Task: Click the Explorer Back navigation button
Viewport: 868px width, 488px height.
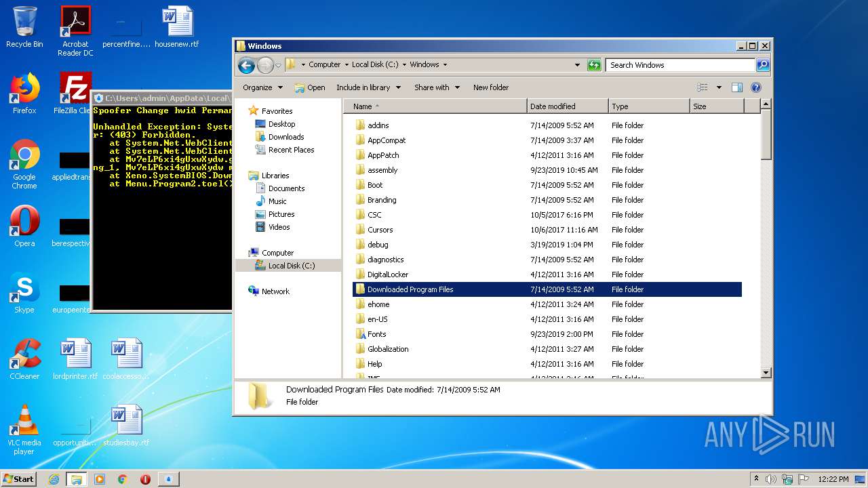Action: [246, 65]
